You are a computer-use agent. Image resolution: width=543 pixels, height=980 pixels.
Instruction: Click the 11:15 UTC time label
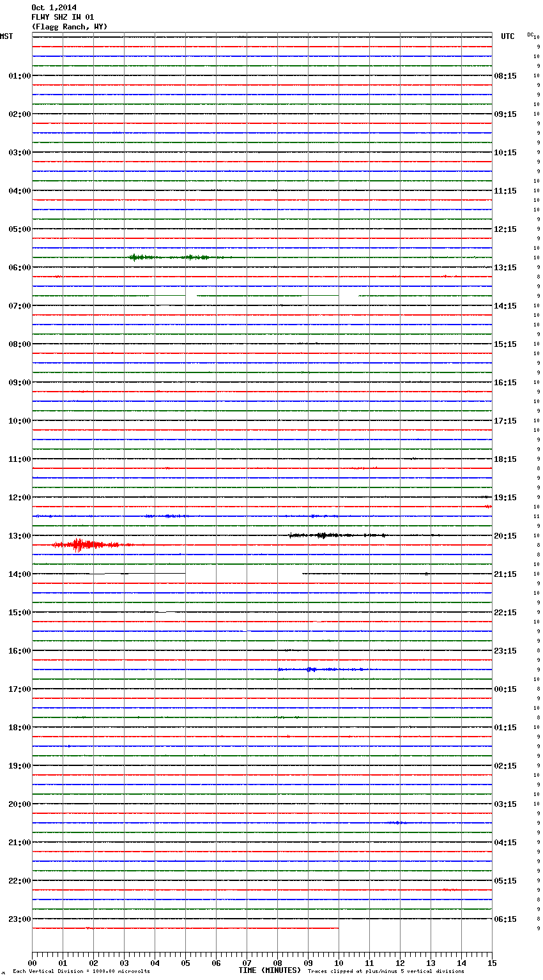coord(505,191)
